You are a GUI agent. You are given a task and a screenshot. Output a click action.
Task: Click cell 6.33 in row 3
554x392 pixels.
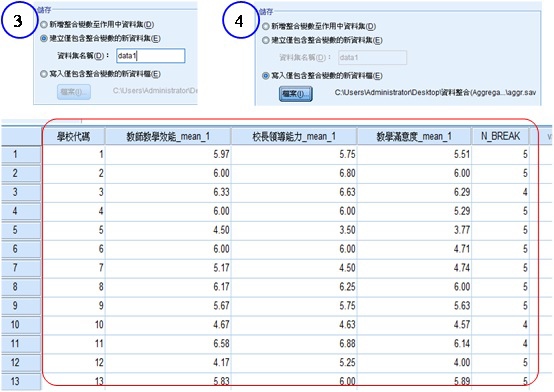[168, 192]
